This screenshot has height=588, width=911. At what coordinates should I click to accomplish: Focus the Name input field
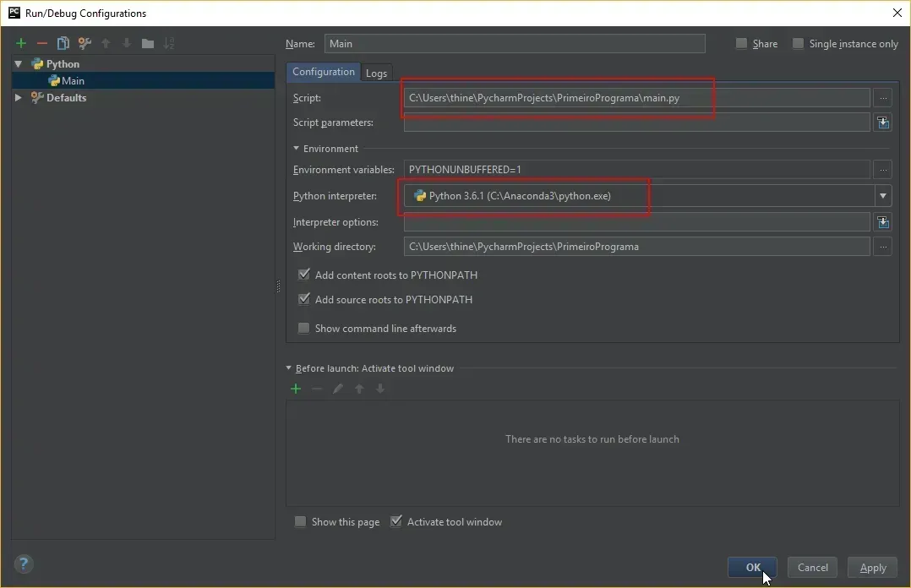coord(515,44)
